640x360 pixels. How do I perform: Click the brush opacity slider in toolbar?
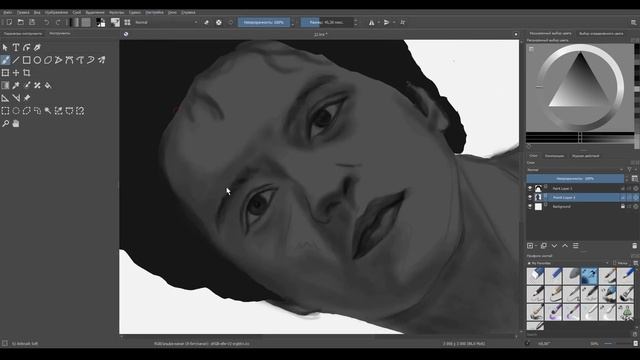[x=264, y=22]
